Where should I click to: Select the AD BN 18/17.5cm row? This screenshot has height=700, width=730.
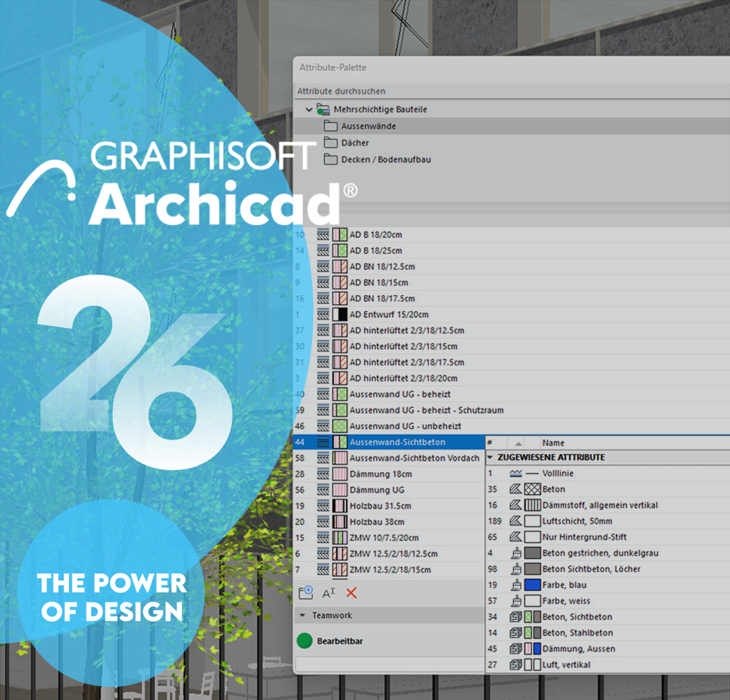[512, 298]
